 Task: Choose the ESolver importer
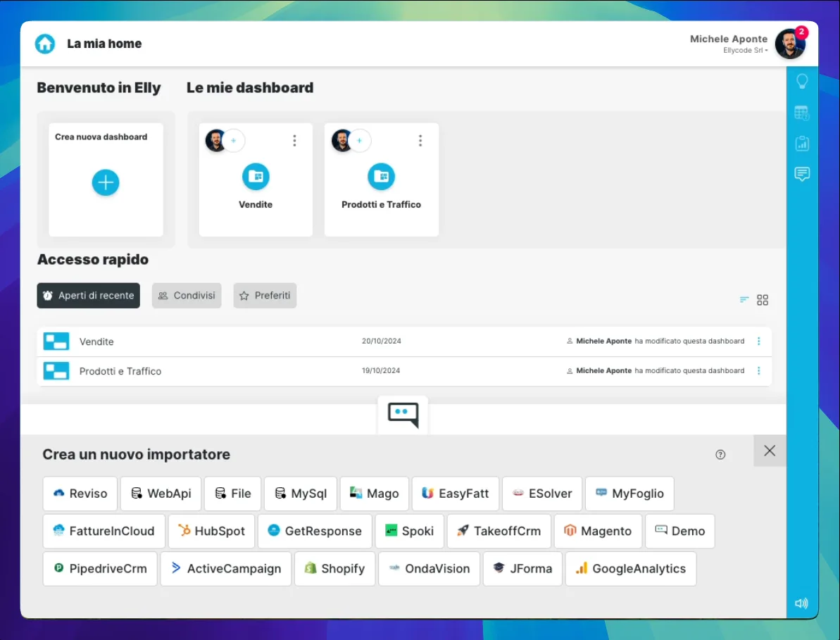[x=542, y=494]
